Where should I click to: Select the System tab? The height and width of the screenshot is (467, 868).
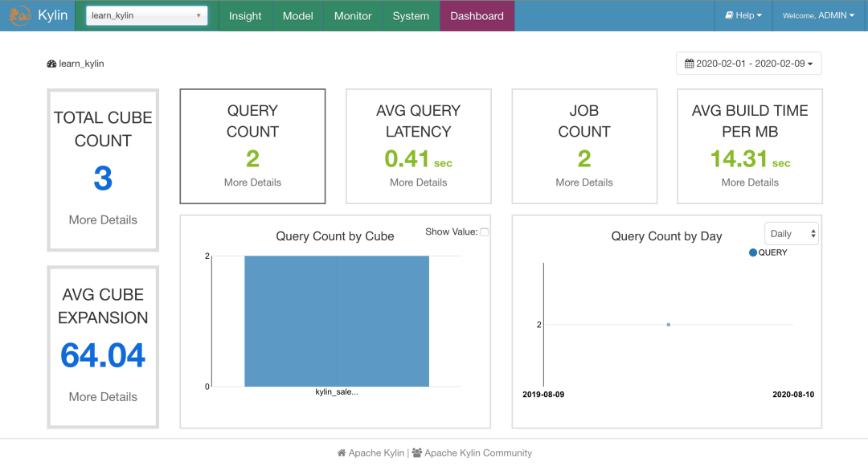coord(411,15)
